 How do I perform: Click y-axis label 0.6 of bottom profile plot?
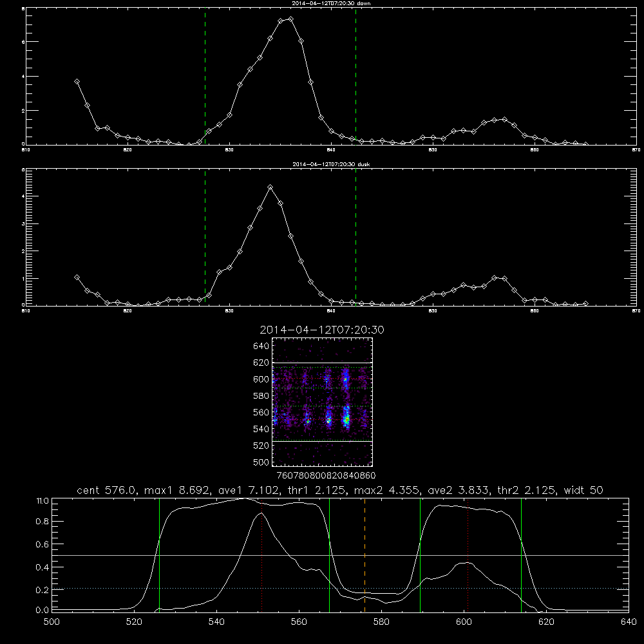click(43, 544)
